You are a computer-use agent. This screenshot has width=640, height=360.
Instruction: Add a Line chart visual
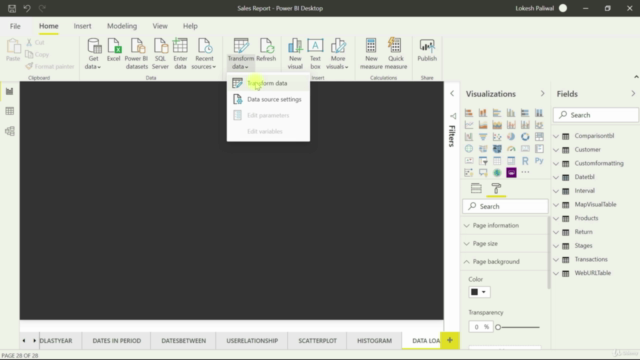pyautogui.click(x=469, y=125)
